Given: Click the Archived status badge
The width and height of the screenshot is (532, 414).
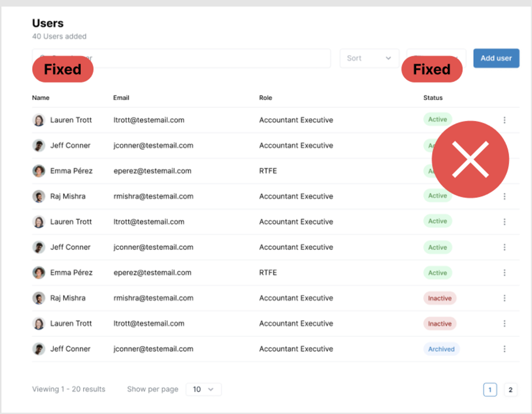Looking at the screenshot, I should 441,349.
